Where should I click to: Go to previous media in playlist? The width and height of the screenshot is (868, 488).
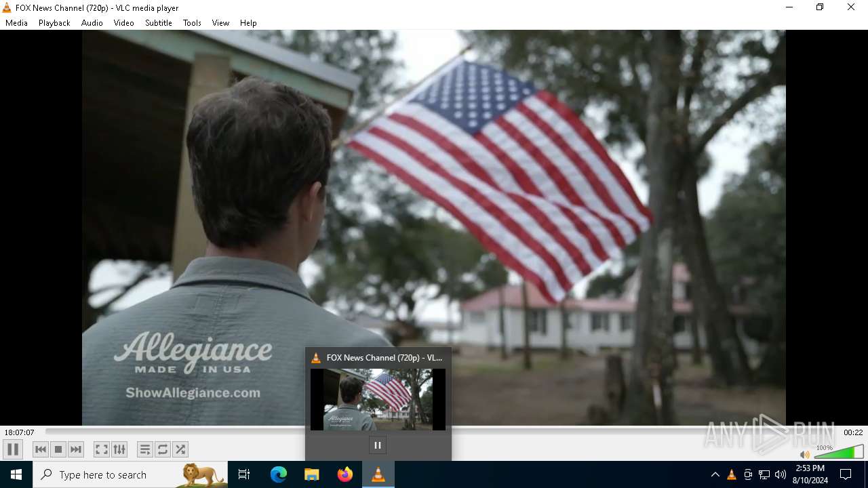pyautogui.click(x=41, y=449)
